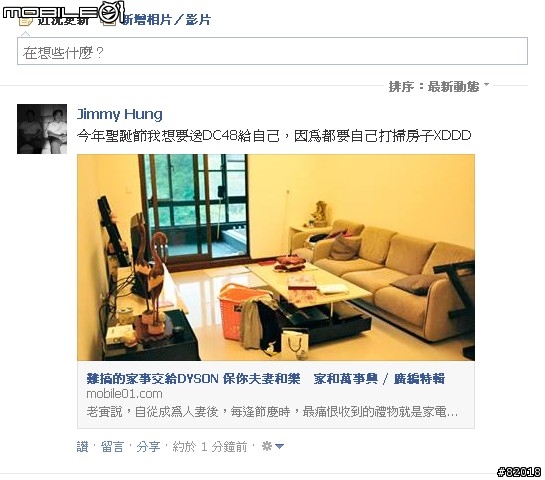Click the arrow beside 最新動態
This screenshot has width=545, height=480.
[x=487, y=84]
